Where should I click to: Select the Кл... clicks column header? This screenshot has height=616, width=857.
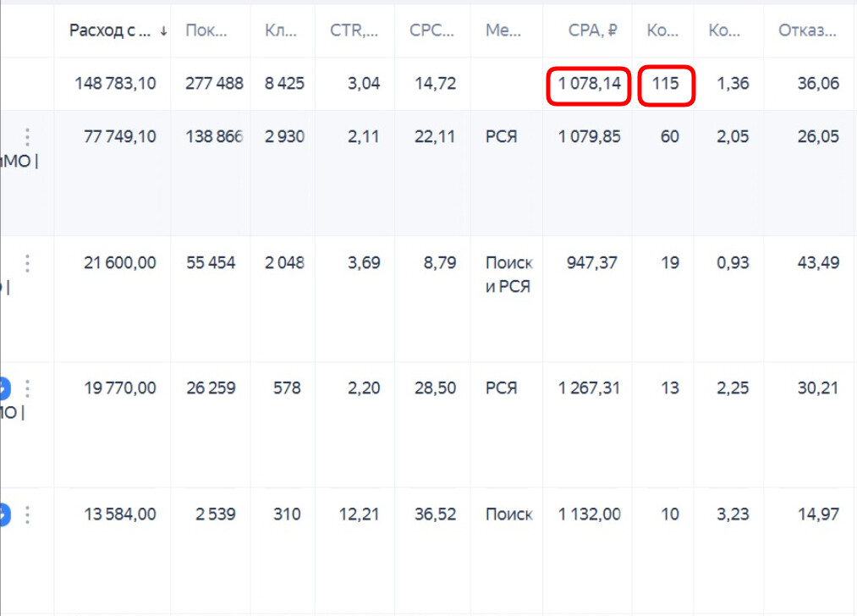point(281,30)
